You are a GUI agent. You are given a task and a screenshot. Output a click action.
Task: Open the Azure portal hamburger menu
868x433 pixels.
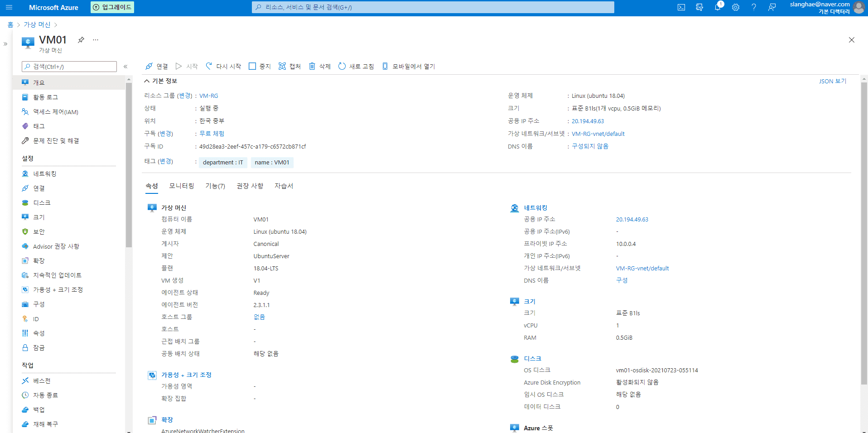click(x=9, y=7)
